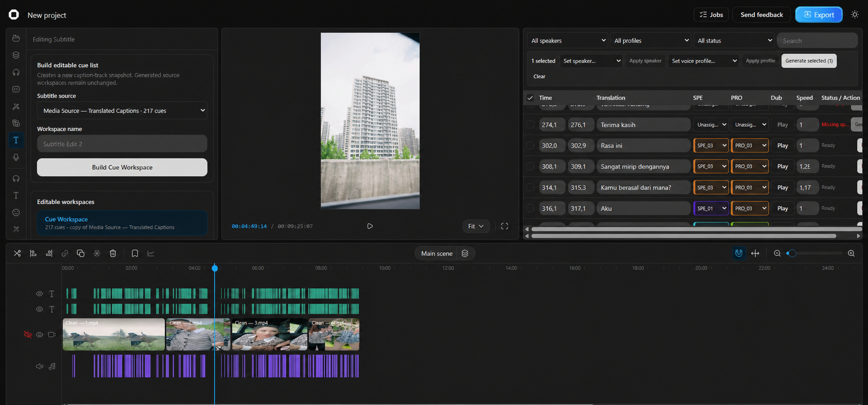
Task: Open the Subtitle source dropdown
Action: pyautogui.click(x=122, y=111)
